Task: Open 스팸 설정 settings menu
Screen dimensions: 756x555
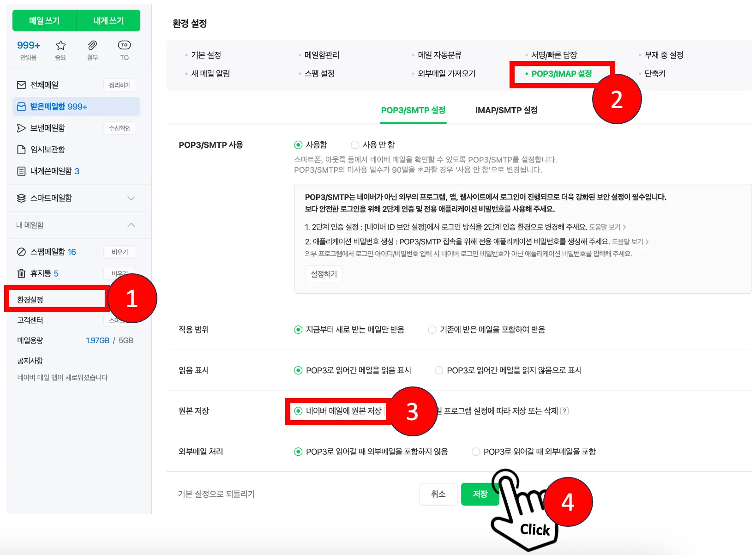Action: [319, 73]
